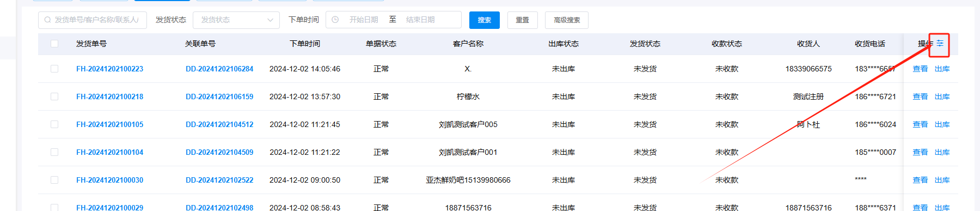Check the row FH-20241202100029 checkbox
The height and width of the screenshot is (211, 980).
(54, 208)
